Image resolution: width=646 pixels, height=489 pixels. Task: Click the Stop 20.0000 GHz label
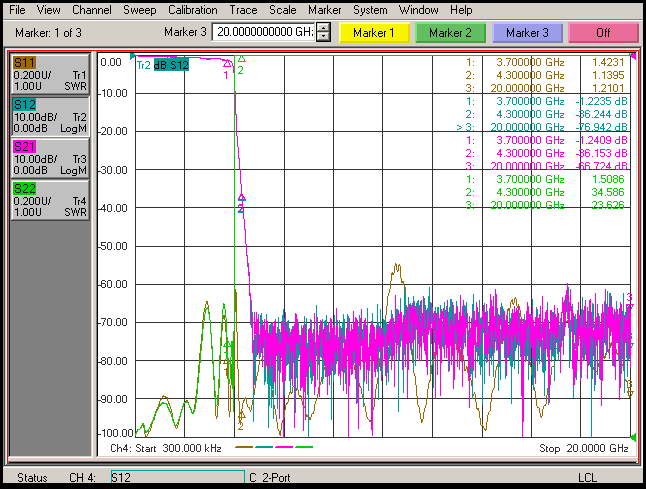(583, 449)
